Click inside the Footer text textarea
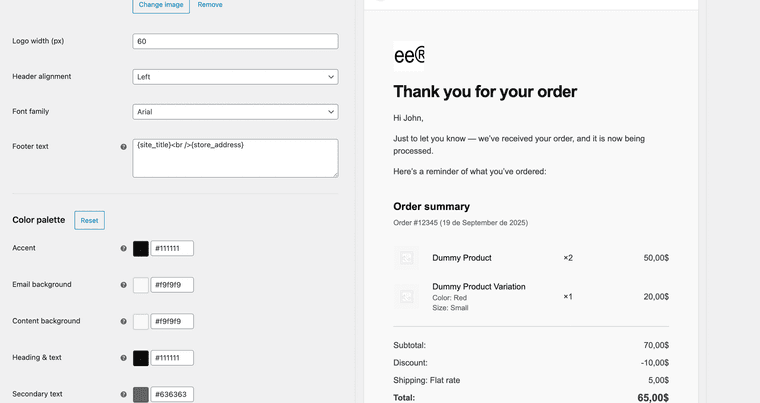 click(235, 158)
